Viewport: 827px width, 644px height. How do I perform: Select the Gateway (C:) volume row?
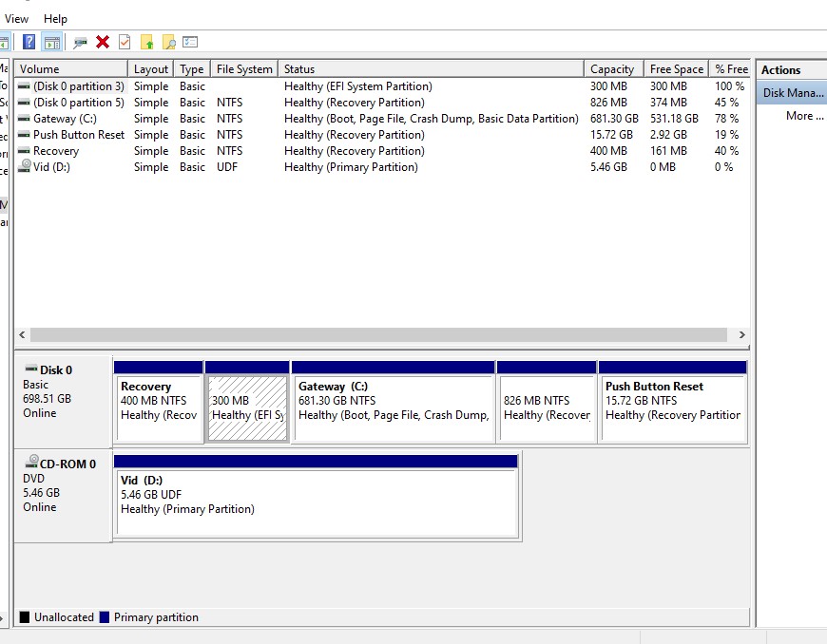[382, 119]
